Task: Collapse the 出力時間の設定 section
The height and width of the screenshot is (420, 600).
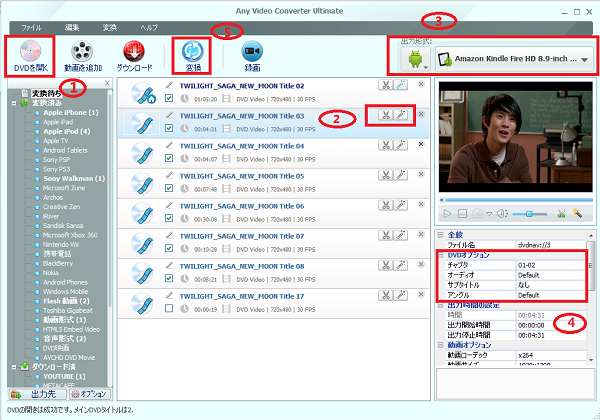Action: tap(440, 305)
